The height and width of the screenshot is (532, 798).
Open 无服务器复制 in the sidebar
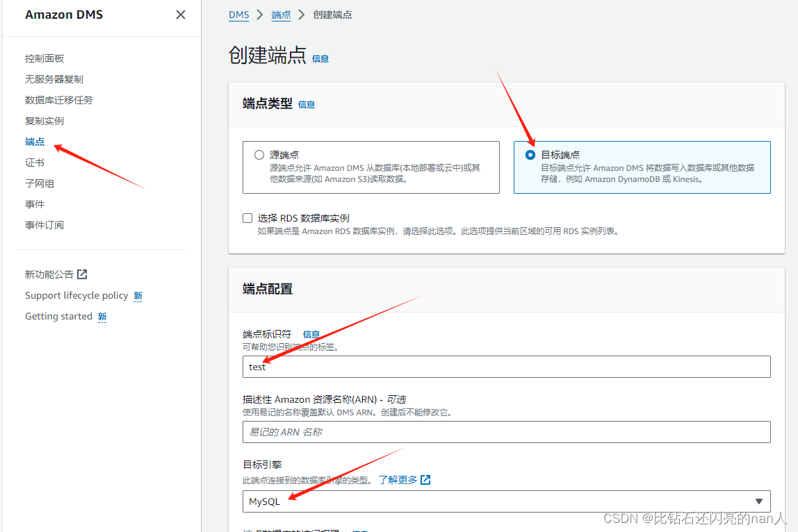pos(54,79)
